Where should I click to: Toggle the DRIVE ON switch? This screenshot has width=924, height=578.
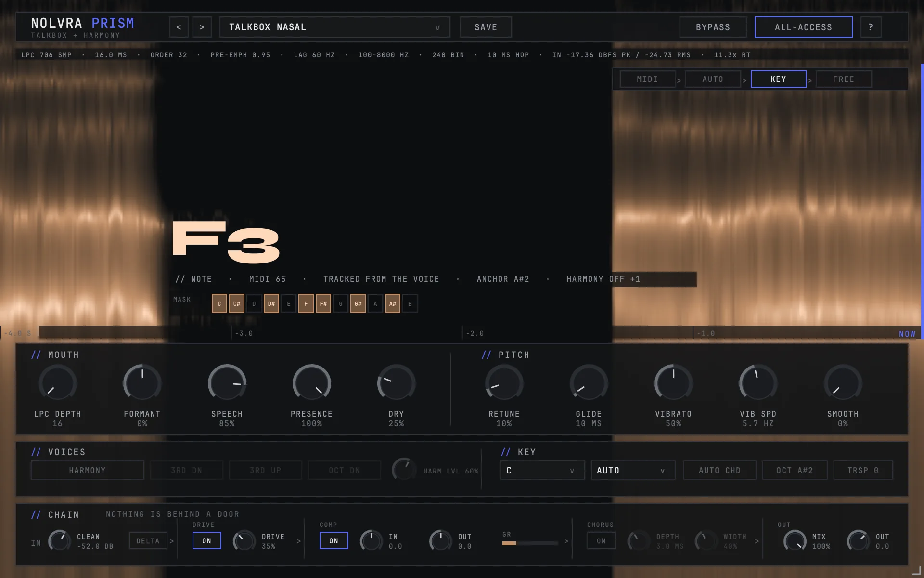pos(206,540)
